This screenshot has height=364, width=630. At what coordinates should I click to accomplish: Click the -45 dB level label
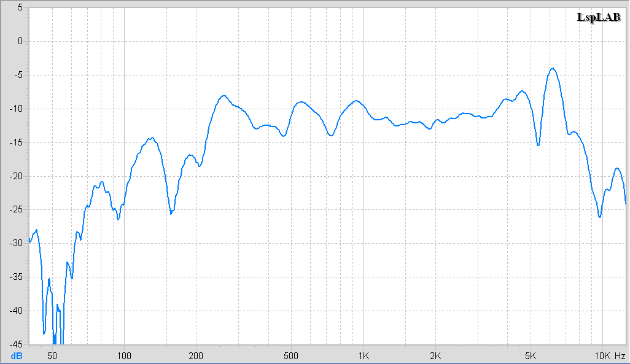coord(16,344)
